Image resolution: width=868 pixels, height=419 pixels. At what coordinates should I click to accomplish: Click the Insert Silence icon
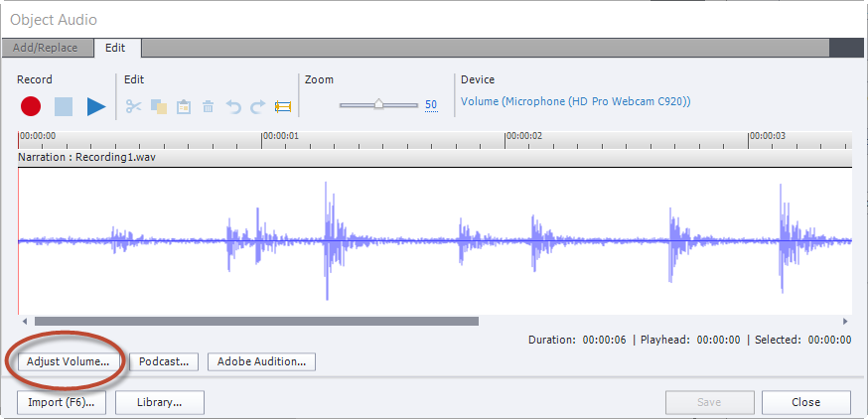pos(283,106)
